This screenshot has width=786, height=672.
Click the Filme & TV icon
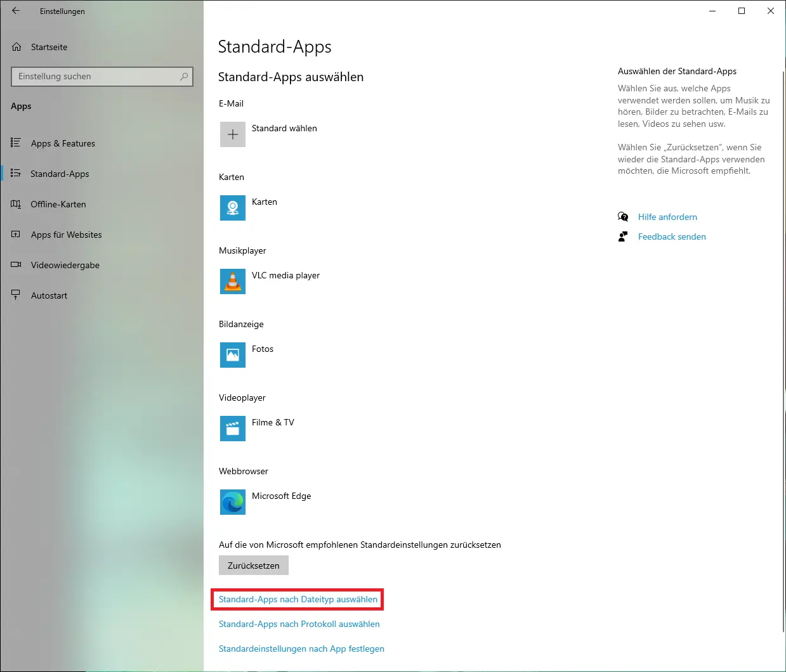pyautogui.click(x=233, y=429)
